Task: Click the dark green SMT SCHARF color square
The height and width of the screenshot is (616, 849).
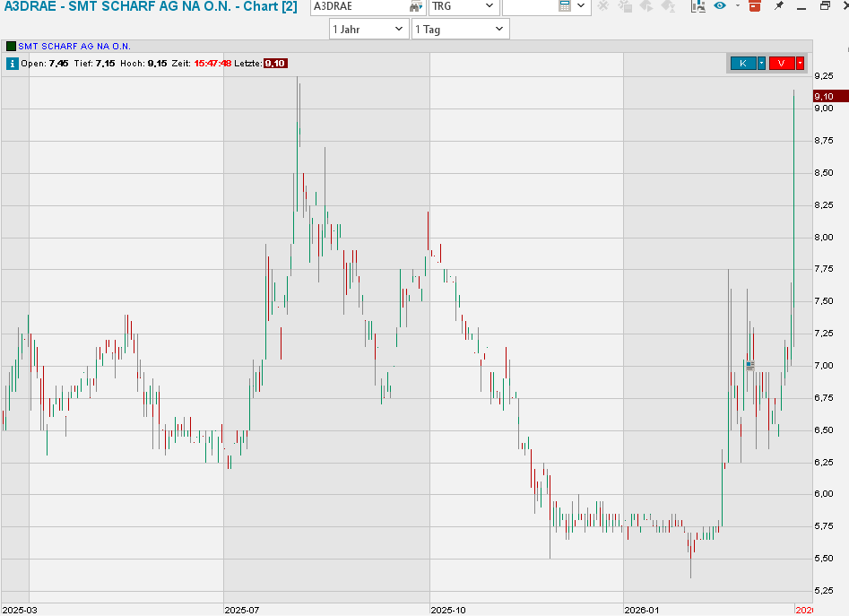Action: pyautogui.click(x=11, y=46)
